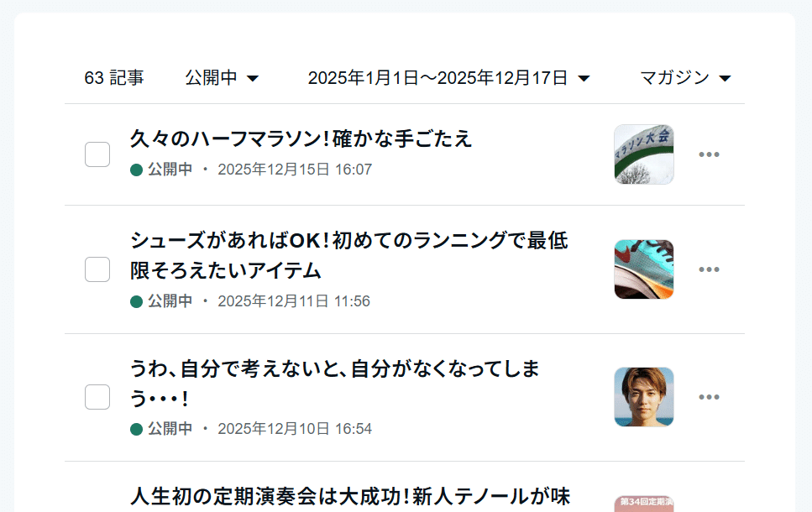Viewport: 812px width, 512px height.
Task: Expand the 公開中 status filter dropdown
Action: pos(222,78)
